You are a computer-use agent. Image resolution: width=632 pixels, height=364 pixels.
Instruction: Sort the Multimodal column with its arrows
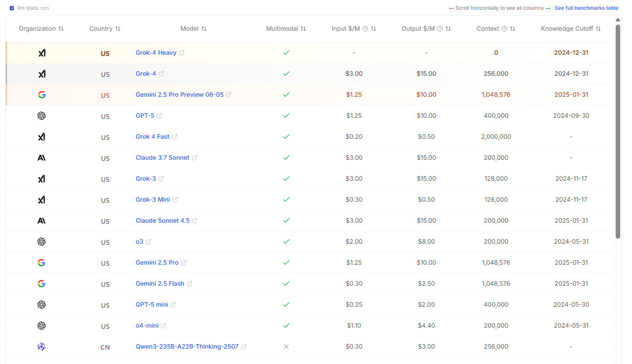303,29
